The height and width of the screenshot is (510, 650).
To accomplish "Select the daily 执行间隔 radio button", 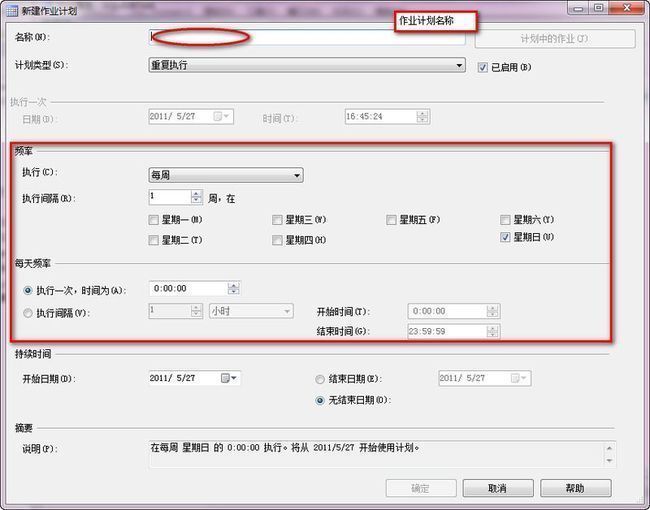I will point(28,313).
